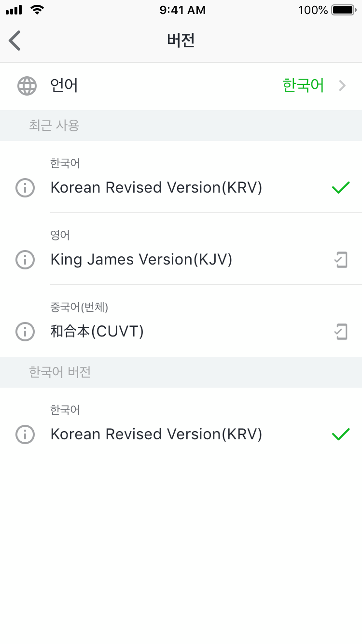362x644 pixels.
Task: Show info for King James Version
Action: click(x=25, y=260)
